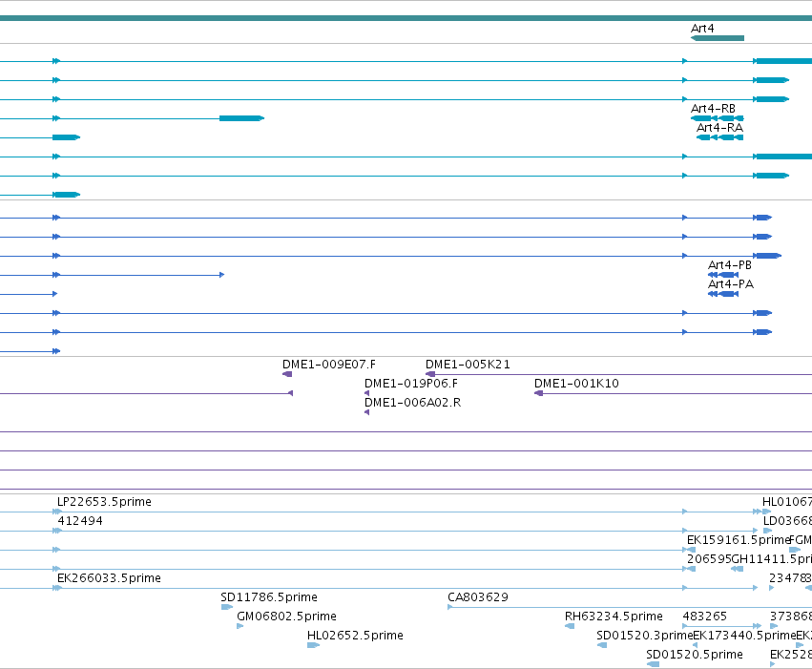
Task: Click the DME1-019P06.F label
Action: pyautogui.click(x=411, y=384)
